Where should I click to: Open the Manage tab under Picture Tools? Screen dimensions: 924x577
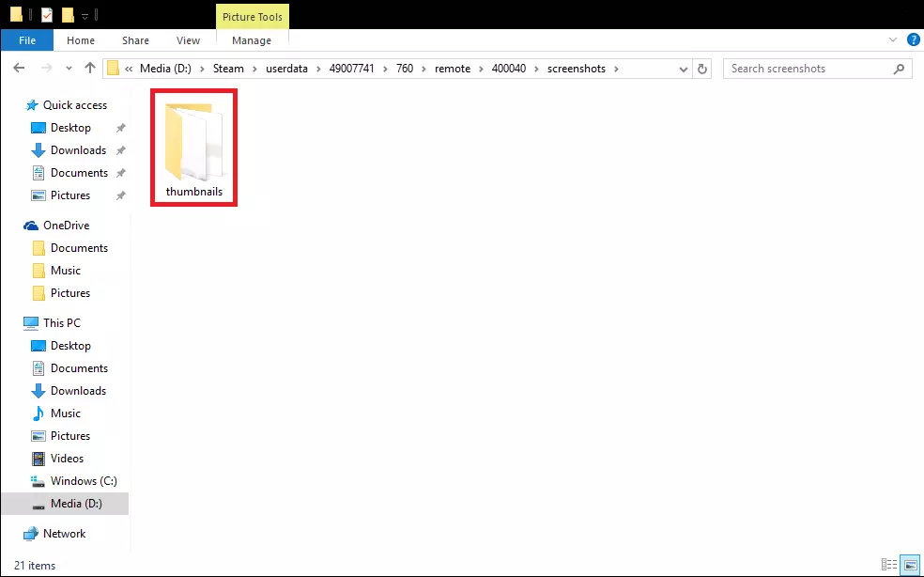(x=252, y=40)
